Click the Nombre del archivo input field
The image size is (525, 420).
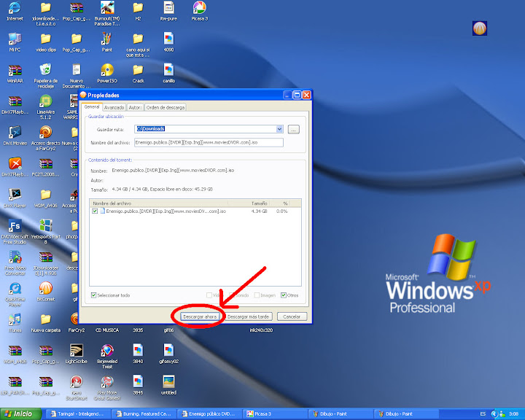(x=209, y=142)
